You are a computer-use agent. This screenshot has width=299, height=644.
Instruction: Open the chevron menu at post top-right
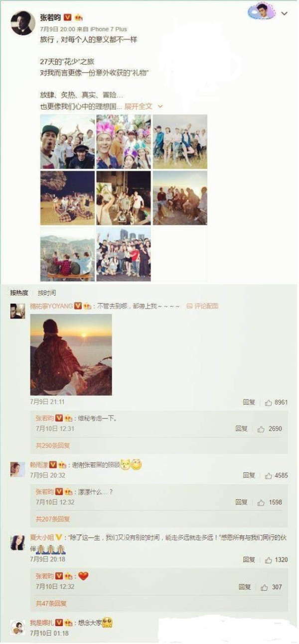pyautogui.click(x=285, y=13)
